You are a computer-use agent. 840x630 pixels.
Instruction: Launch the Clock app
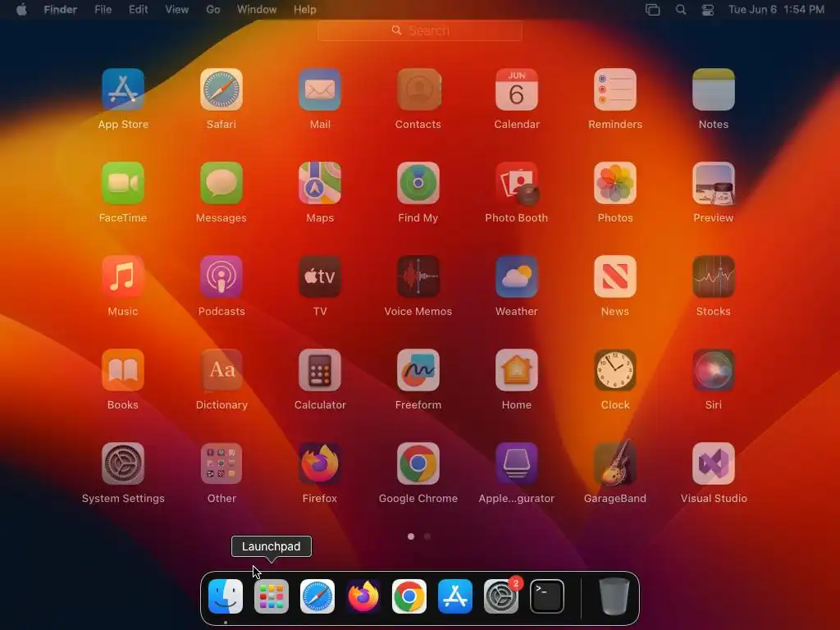[x=615, y=370]
